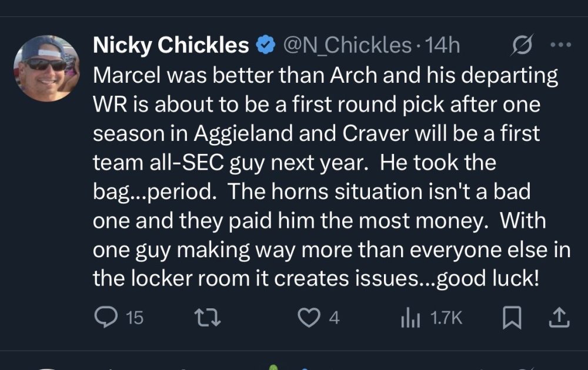Click the reply count of 15
The width and height of the screenshot is (588, 370).
tap(135, 318)
